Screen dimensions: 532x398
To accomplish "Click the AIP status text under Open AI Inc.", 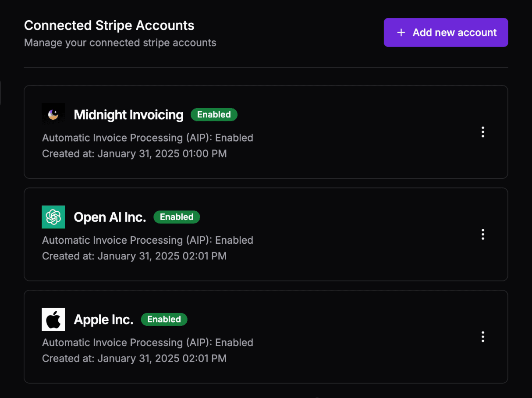I will 148,240.
